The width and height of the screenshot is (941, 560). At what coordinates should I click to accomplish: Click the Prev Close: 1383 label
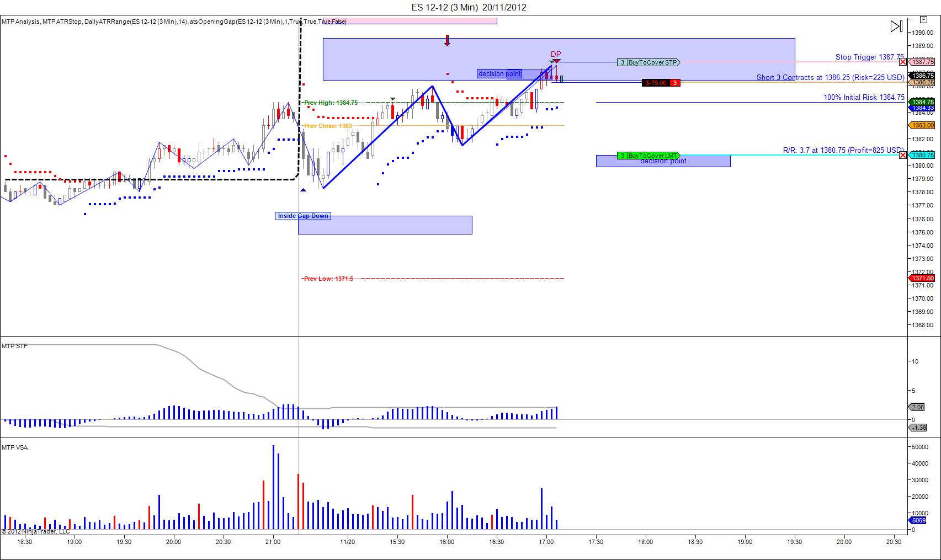tap(328, 126)
